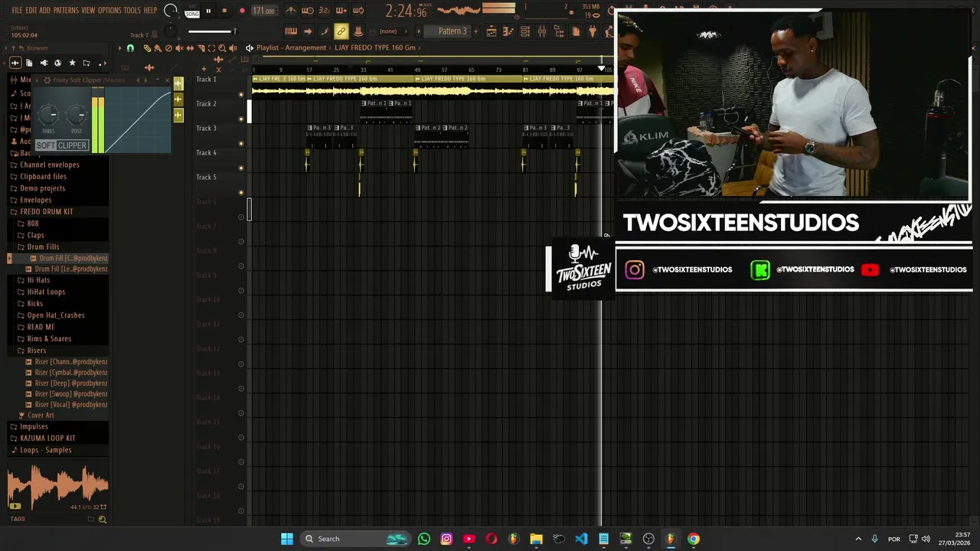Open the VIEW menu
The image size is (980, 551).
[x=88, y=11]
